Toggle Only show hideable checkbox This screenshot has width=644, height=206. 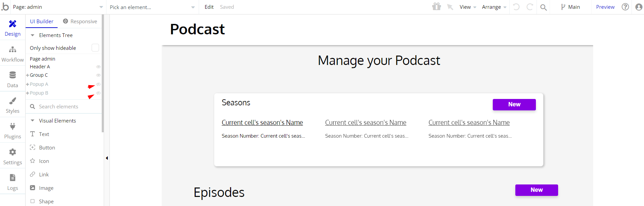click(95, 48)
